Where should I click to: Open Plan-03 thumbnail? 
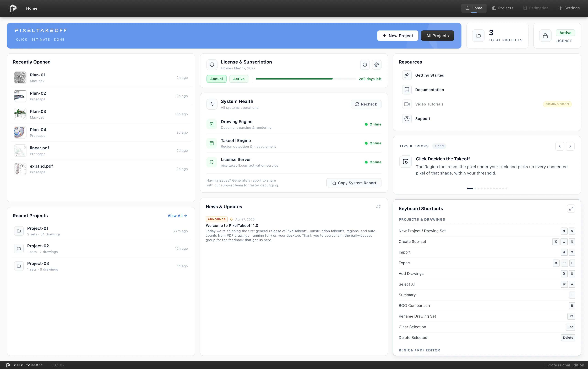[x=20, y=114]
